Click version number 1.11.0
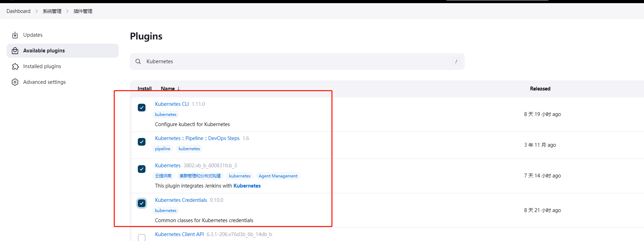The image size is (644, 241). tap(199, 104)
